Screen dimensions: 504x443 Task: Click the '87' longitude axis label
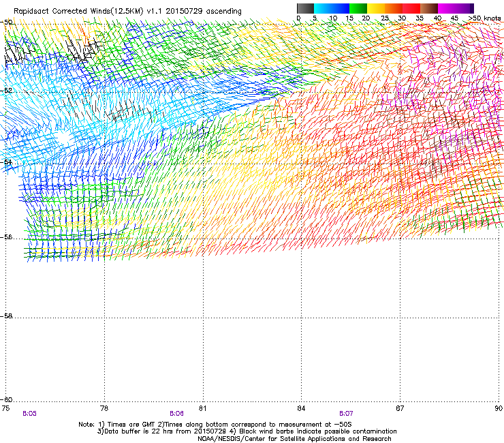click(x=400, y=408)
